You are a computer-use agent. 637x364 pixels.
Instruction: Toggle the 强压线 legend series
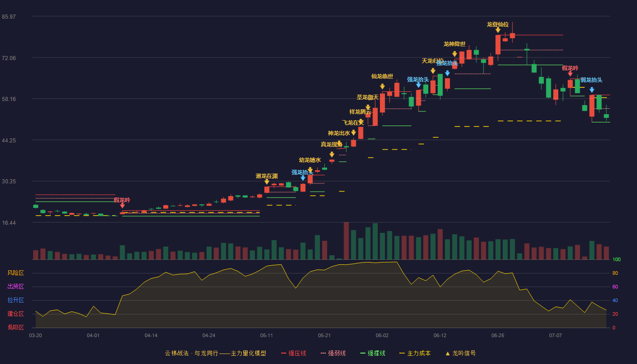tap(293, 353)
